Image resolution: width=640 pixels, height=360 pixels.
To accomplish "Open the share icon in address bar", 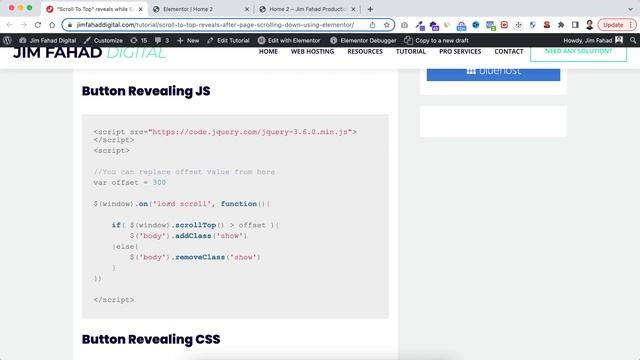I will tap(372, 25).
